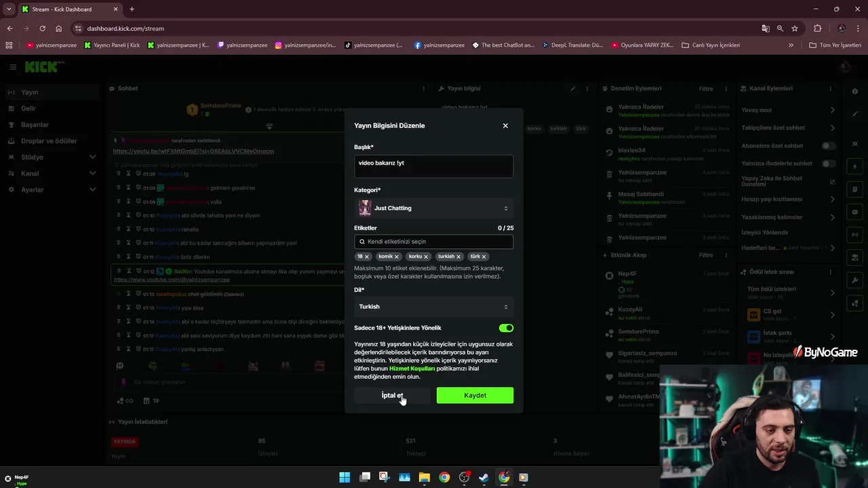Remove the turkish tag
Image resolution: width=868 pixels, height=488 pixels.
458,257
